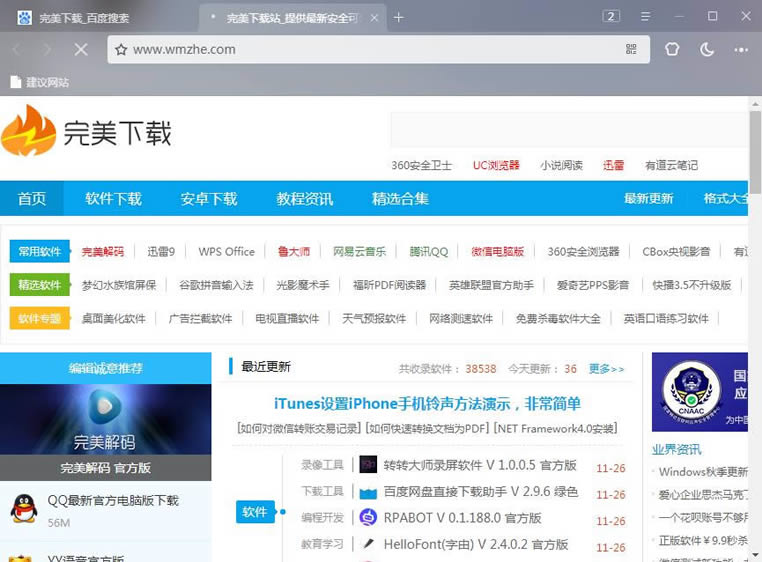
Task: Open the 腾讯QQ link
Action: pos(429,251)
